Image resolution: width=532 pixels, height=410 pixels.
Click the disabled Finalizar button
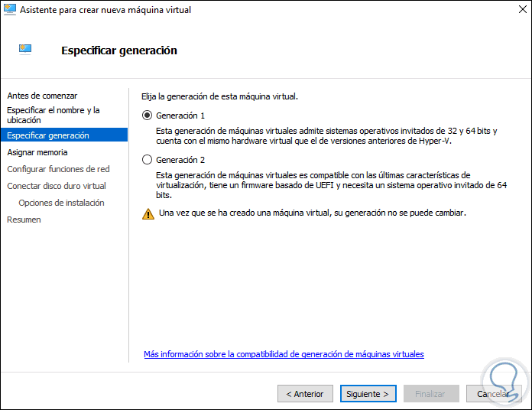point(430,394)
